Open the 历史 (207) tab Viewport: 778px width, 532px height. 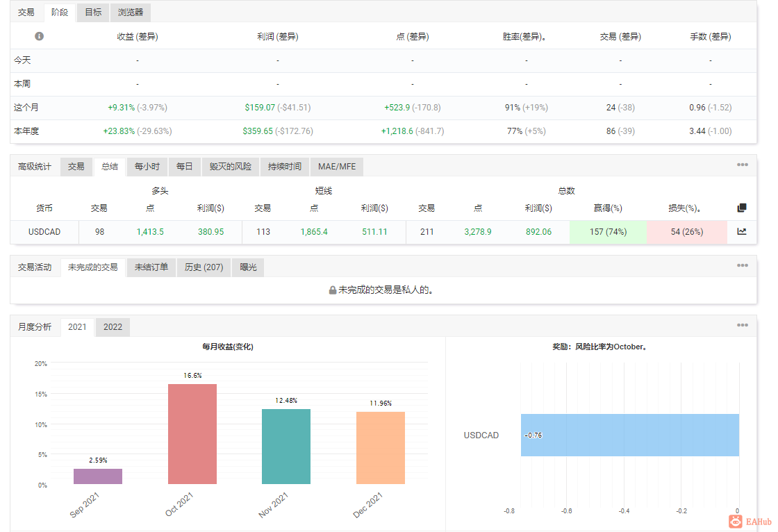pyautogui.click(x=204, y=267)
